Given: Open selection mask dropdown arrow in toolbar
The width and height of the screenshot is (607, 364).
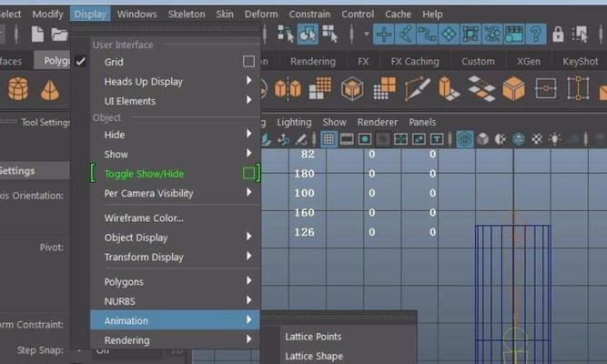Looking at the screenshot, I should click(366, 34).
